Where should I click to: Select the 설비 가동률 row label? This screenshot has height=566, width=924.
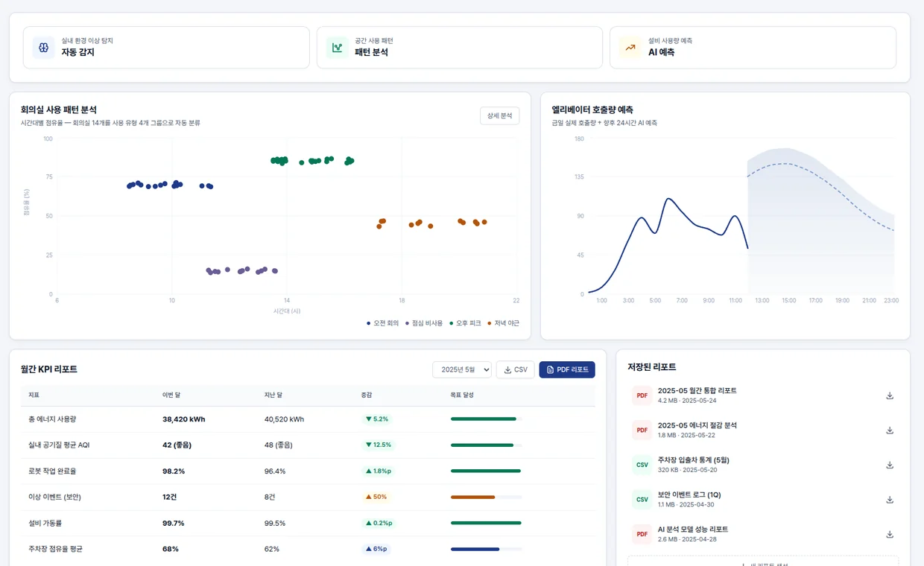pyautogui.click(x=45, y=523)
